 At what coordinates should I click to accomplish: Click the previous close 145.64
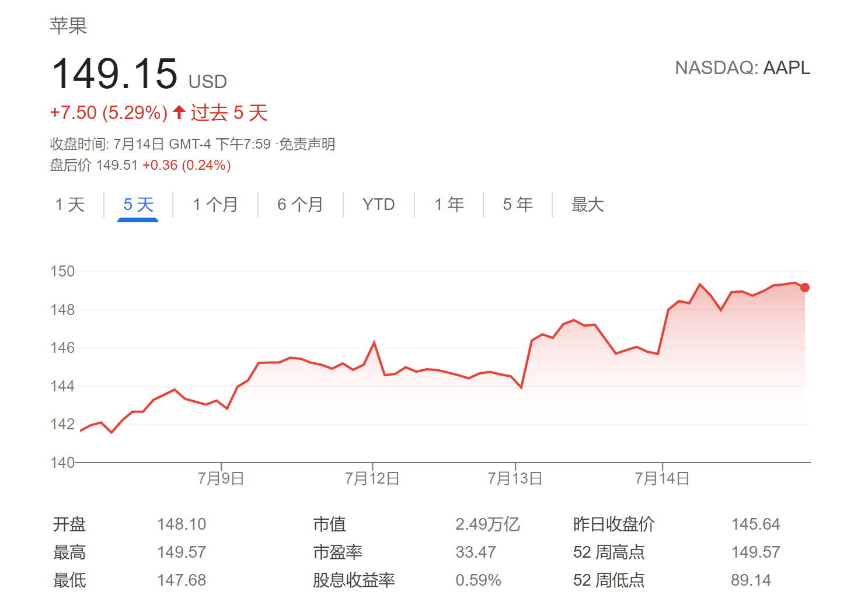(x=755, y=524)
